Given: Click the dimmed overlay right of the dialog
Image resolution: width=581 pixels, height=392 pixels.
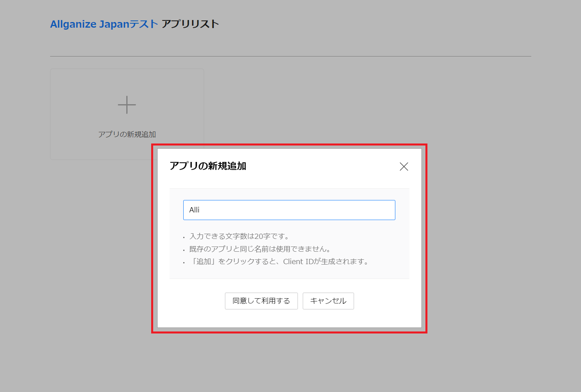Looking at the screenshot, I should tap(501, 240).
